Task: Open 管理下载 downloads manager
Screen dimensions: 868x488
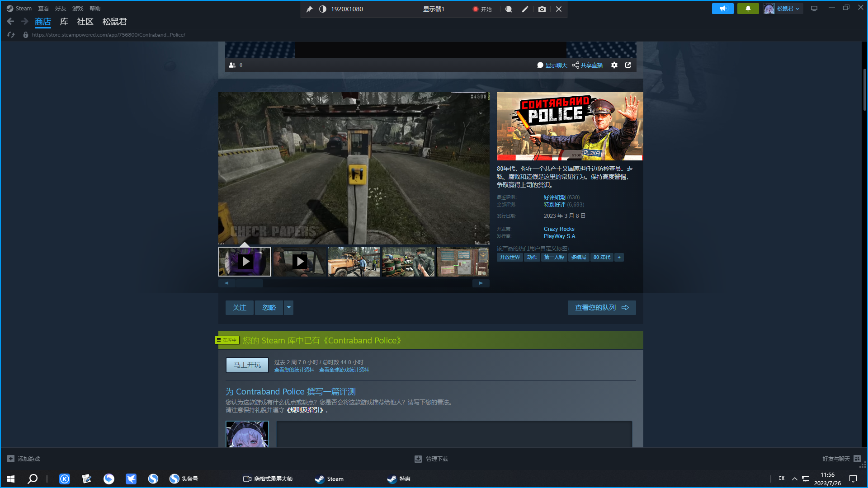Action: tap(431, 459)
